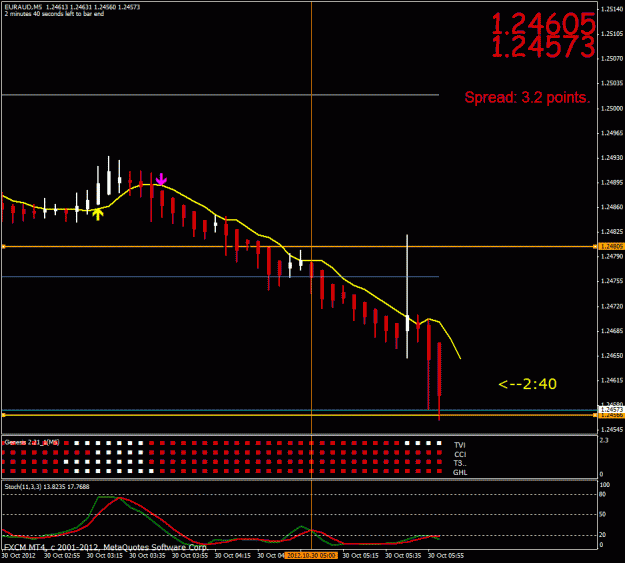Click the stochastic scale value 20
Image resolution: width=625 pixels, height=563 pixels.
603,535
